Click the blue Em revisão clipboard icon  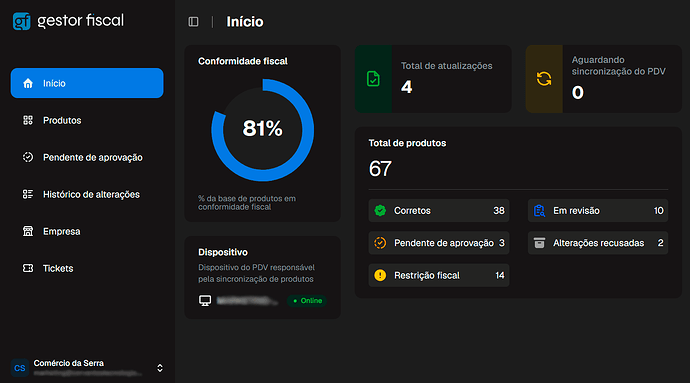(539, 210)
